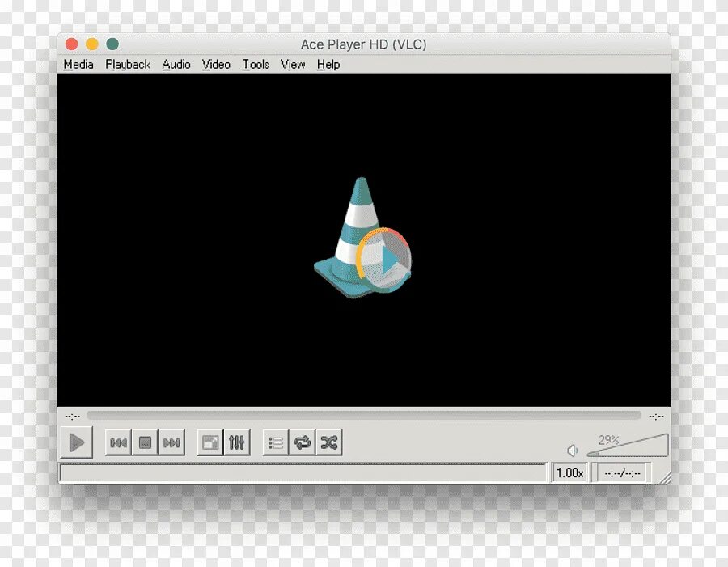Click the elapsed time label left of seek bar

[73, 417]
